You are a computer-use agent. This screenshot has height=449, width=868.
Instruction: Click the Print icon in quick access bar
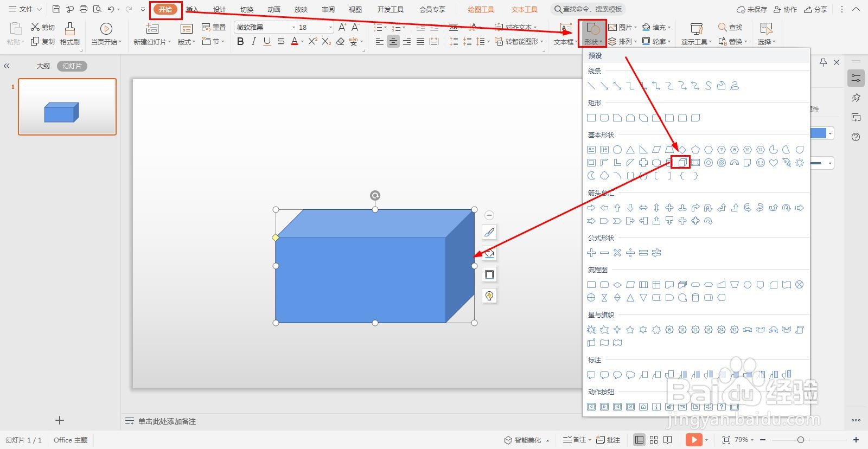coord(84,9)
